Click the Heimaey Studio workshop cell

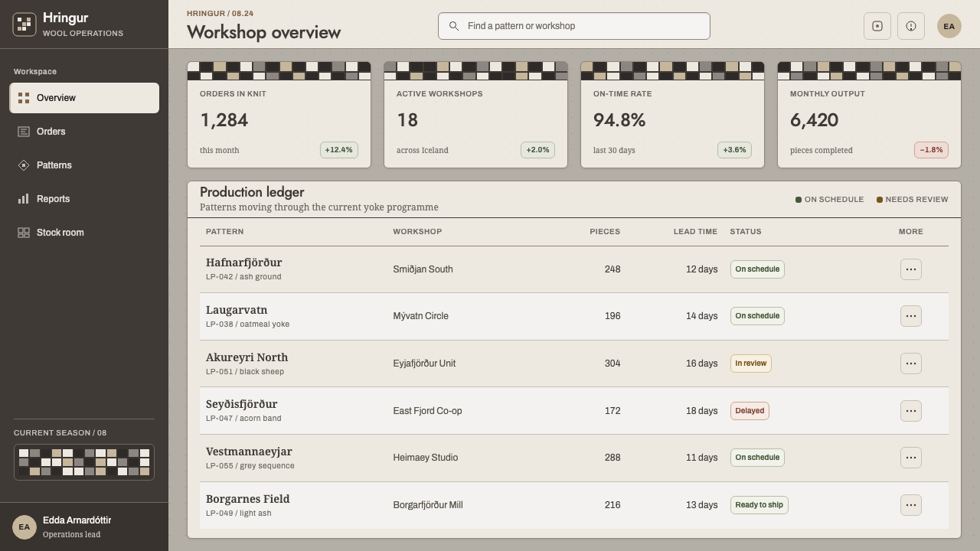pos(425,458)
